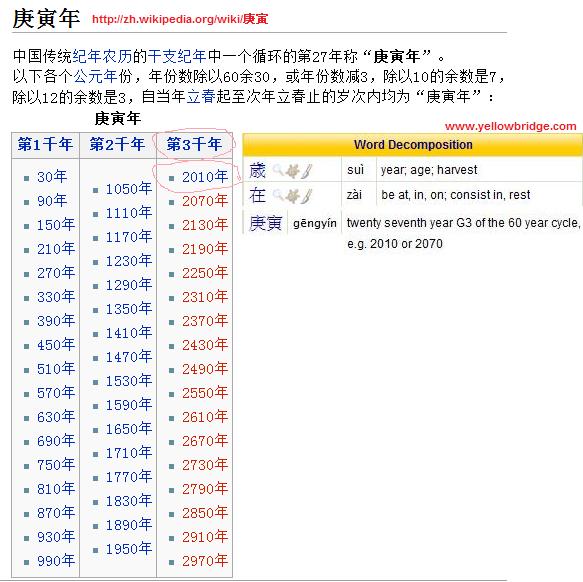Open the 第1千年 column header link
Screen dimensions: 583x582
[x=45, y=144]
